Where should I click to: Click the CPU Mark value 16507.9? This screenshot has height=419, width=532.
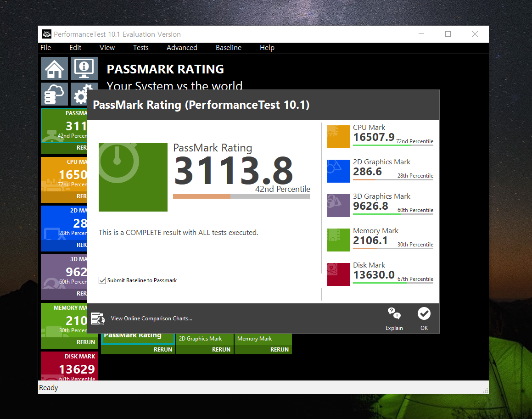coord(374,137)
